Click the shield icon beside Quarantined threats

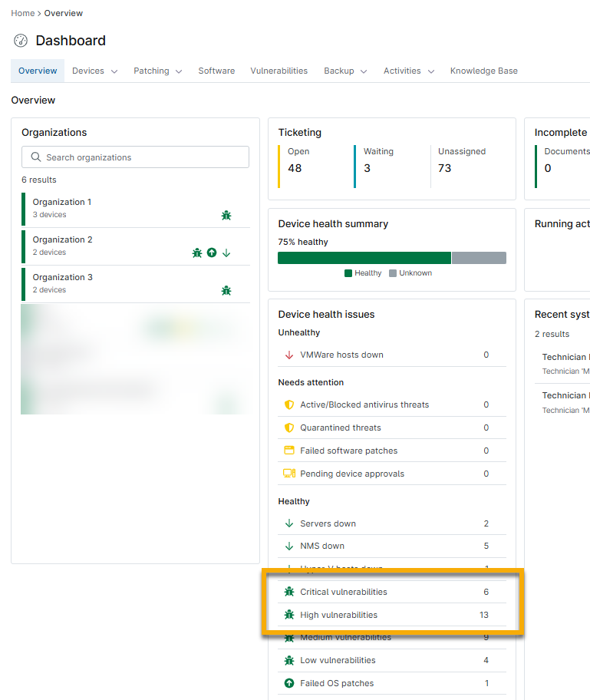point(289,428)
